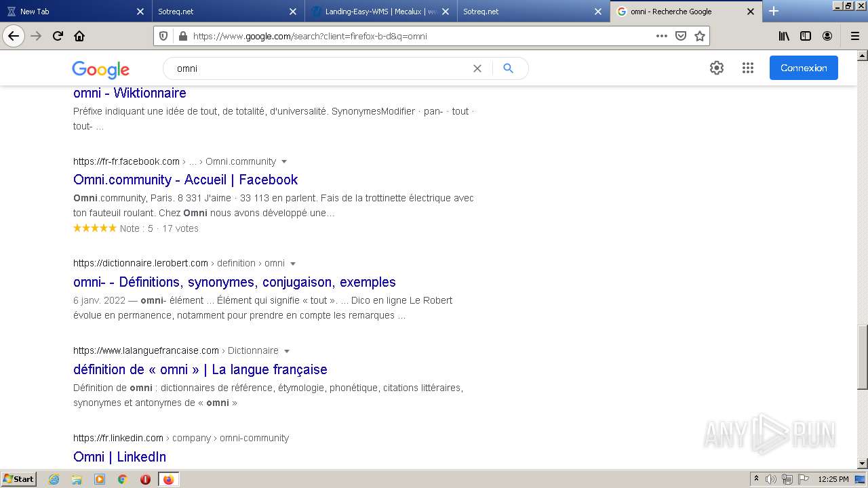The image size is (868, 488).
Task: Close the New Tab tab
Action: (140, 12)
